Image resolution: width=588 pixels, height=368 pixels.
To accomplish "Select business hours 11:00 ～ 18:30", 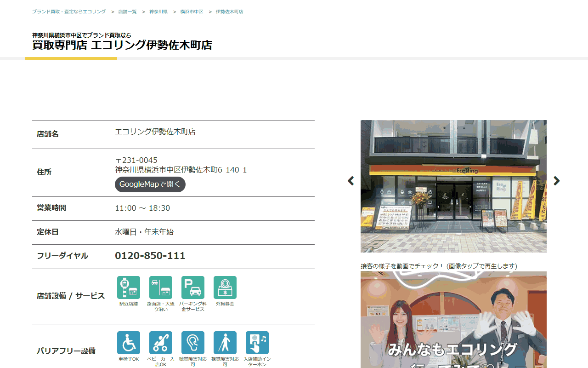I will point(142,208).
